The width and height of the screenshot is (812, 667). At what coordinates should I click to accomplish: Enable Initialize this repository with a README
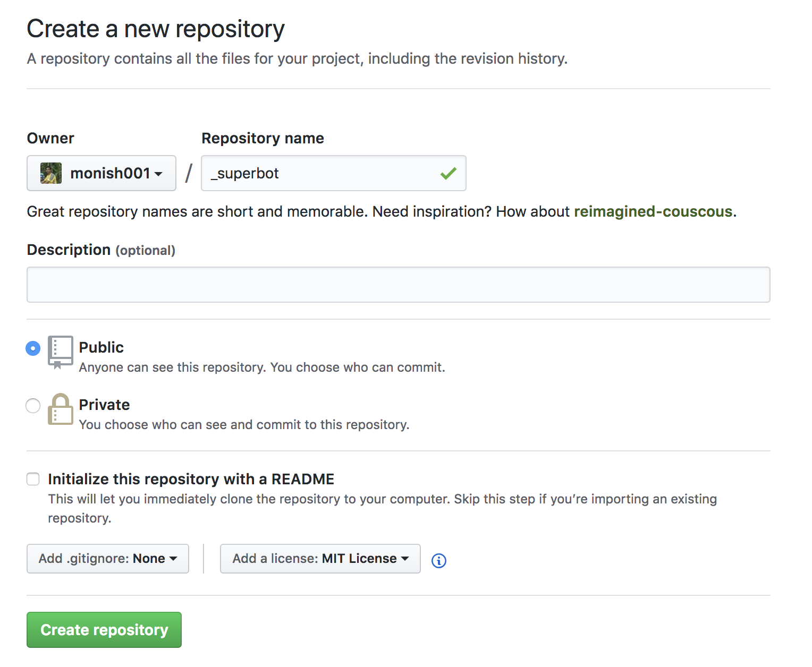coord(32,478)
